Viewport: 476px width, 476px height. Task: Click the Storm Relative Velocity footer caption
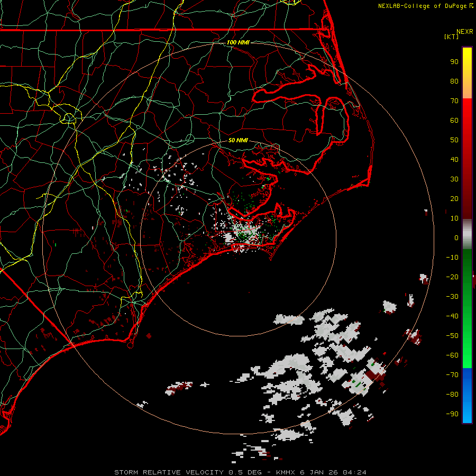point(240,472)
